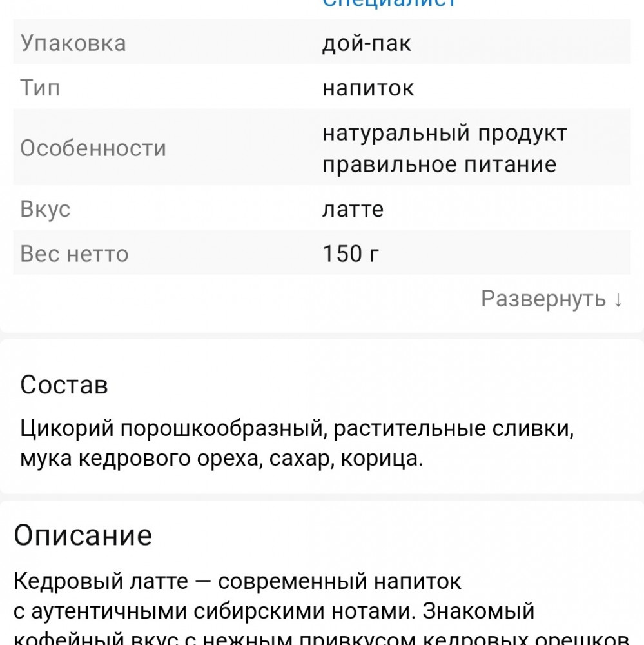Select the Упаковка row label
The image size is (644, 645).
(73, 43)
